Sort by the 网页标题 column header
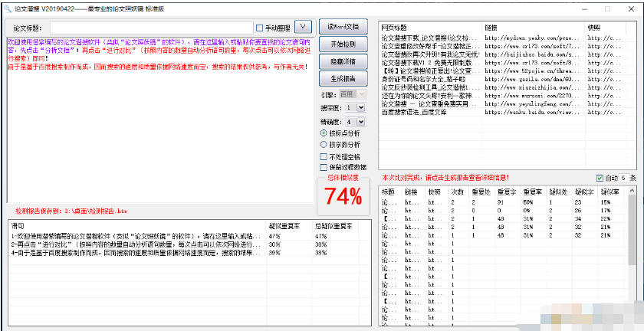 [429, 28]
